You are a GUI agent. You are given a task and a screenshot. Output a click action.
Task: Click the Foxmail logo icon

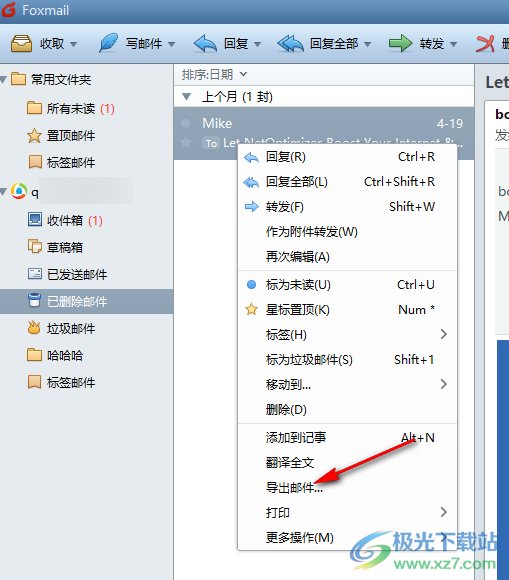coord(9,9)
